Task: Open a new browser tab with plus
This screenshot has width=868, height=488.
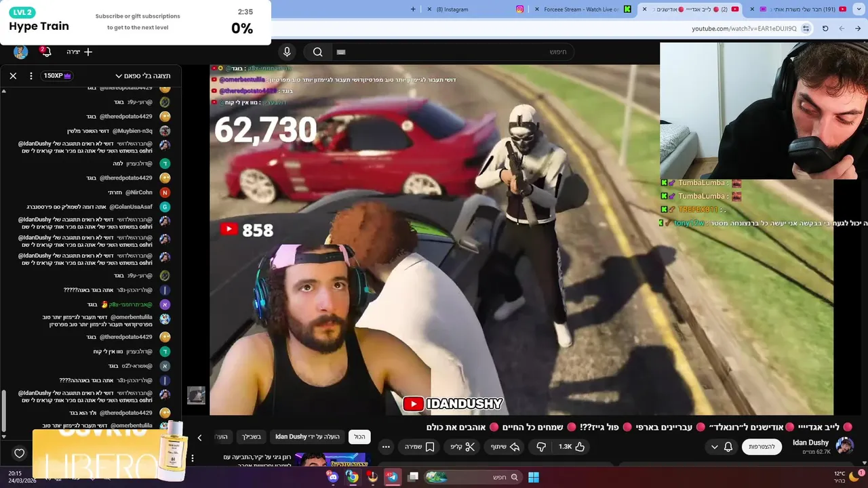Action: 413,9
